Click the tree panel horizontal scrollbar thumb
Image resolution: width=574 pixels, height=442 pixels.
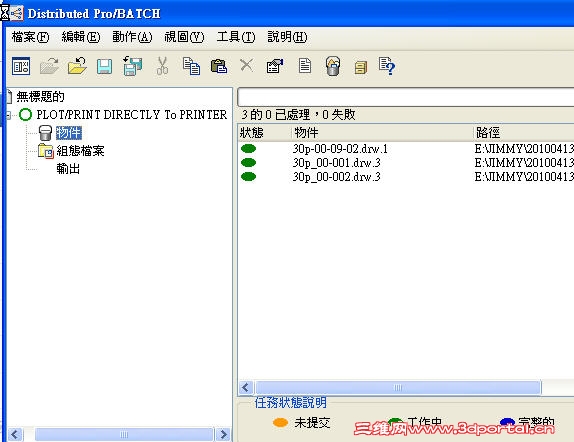click(124, 435)
